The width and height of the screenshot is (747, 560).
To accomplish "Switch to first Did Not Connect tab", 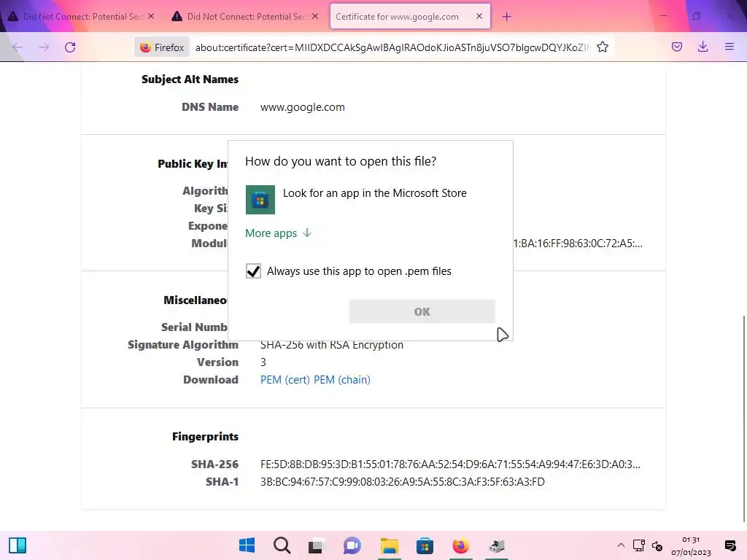I will [82, 17].
